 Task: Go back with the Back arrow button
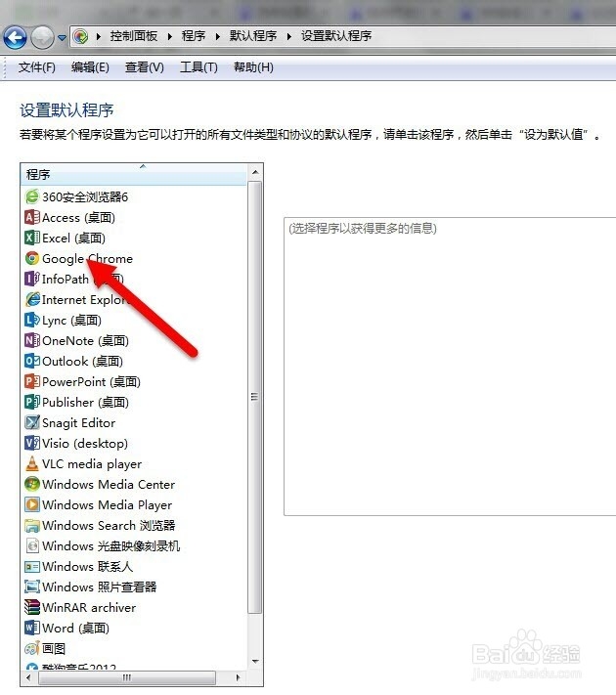click(15, 37)
